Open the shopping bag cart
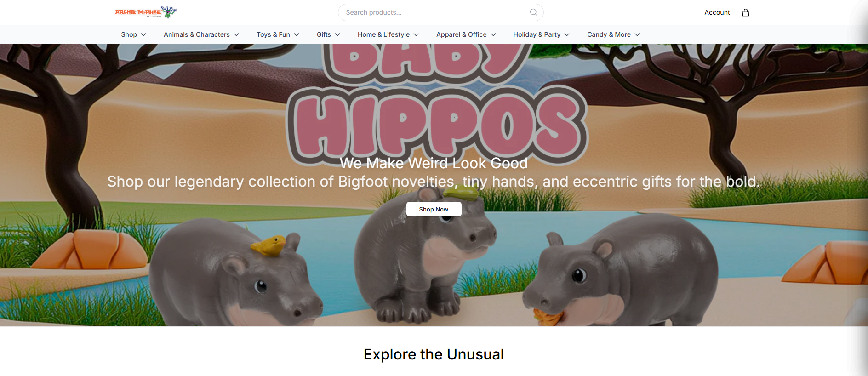The image size is (868, 376). pyautogui.click(x=746, y=12)
